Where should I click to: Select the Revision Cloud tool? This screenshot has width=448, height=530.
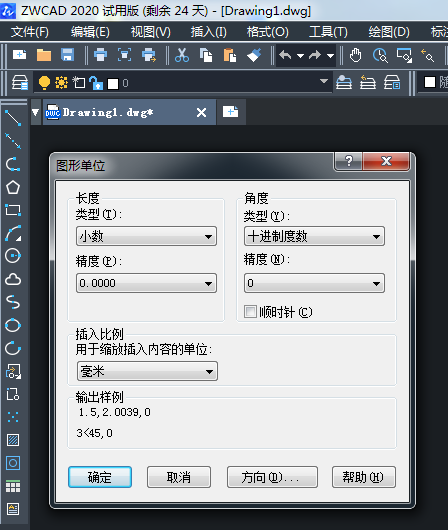[x=13, y=279]
